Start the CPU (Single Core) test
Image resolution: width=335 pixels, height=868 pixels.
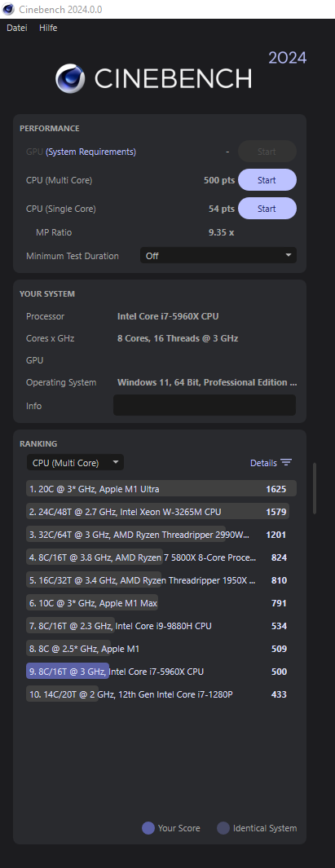pos(267,209)
